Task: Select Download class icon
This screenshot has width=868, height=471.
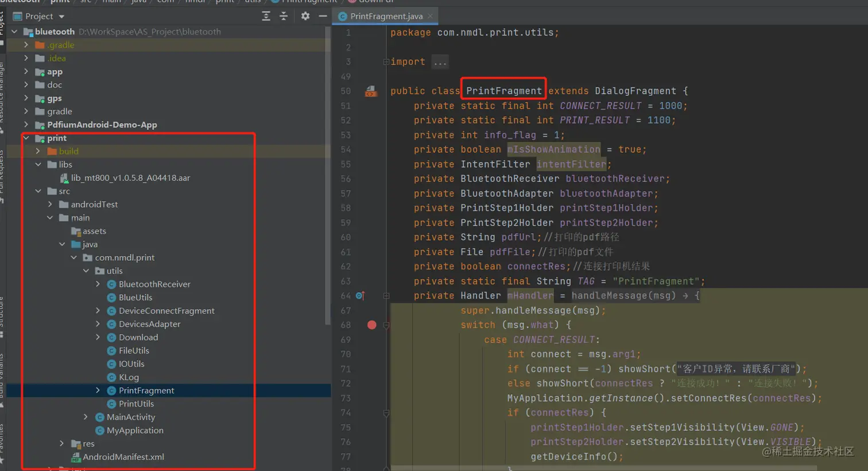Action: coord(111,337)
